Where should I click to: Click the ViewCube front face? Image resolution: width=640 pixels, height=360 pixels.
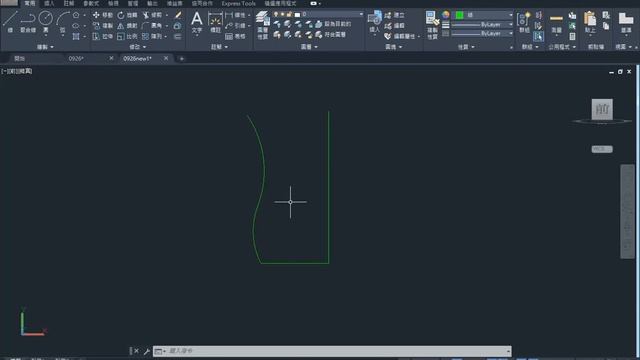pyautogui.click(x=602, y=109)
